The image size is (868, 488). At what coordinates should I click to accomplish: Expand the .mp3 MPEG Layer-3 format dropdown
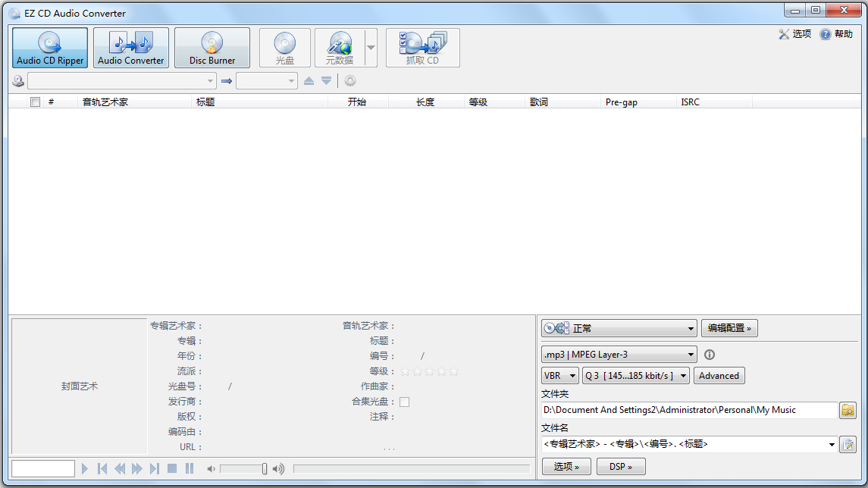[x=619, y=355]
